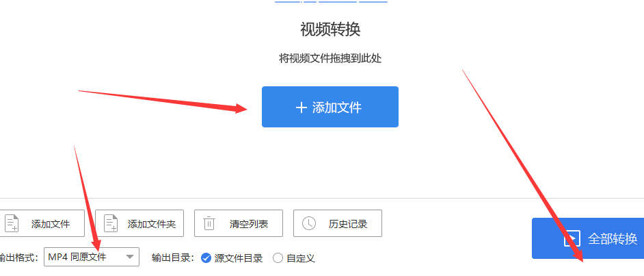Select the 源文件目录 radio button
The image size is (644, 276).
pyautogui.click(x=206, y=258)
